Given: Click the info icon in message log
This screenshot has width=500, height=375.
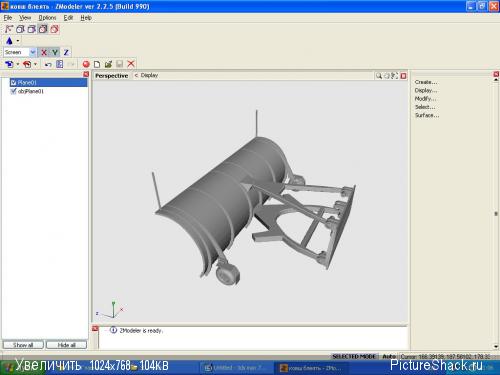Looking at the screenshot, I should click(113, 330).
